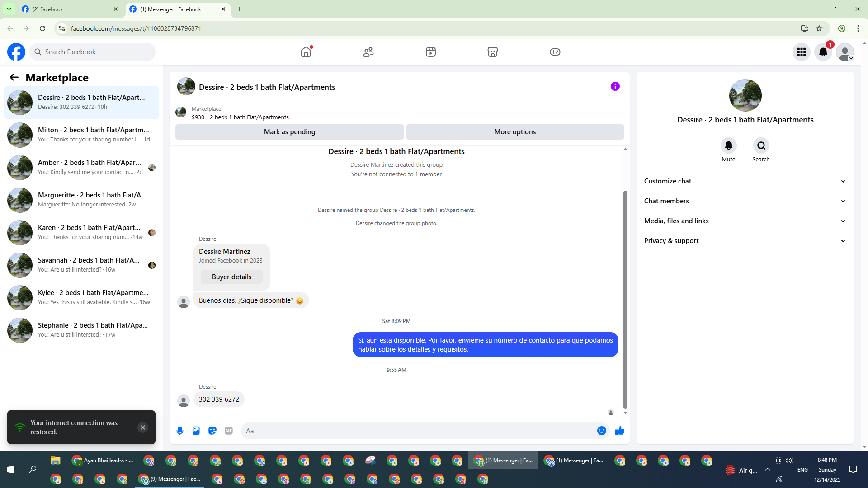Attach a photo using image icon

coord(196,431)
